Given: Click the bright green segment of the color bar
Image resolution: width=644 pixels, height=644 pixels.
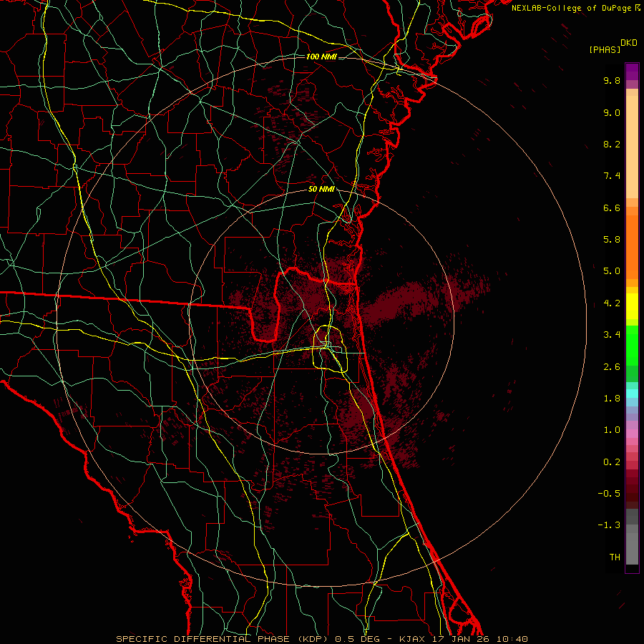Looking at the screenshot, I should [x=632, y=345].
